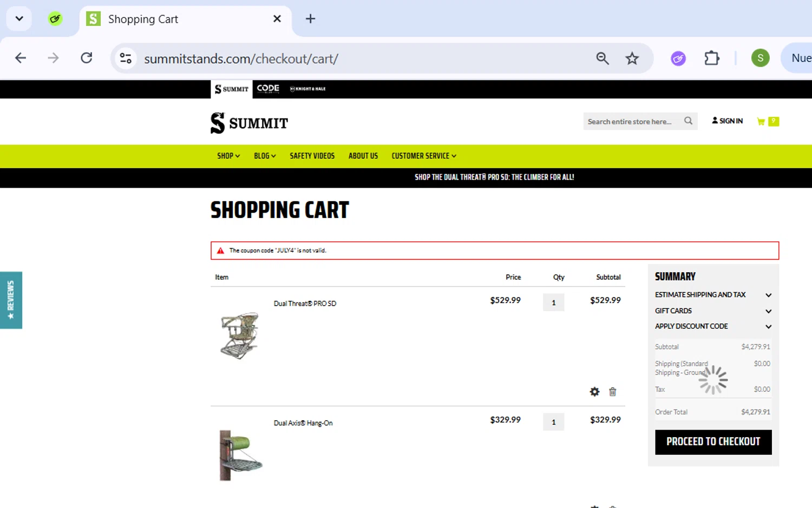Screen dimensions: 812x508
Task: Click the zoom magnifier icon in address bar
Action: click(603, 58)
